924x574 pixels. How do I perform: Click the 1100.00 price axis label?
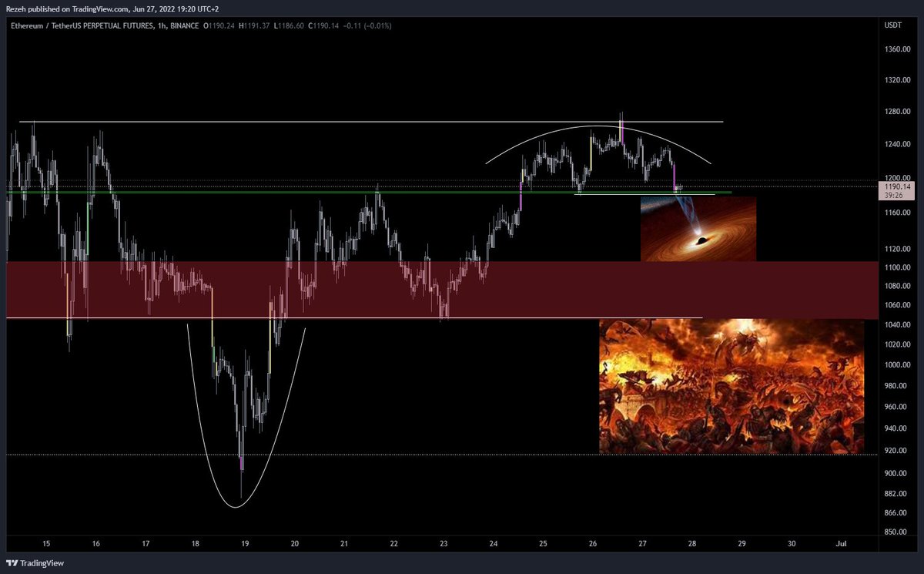(898, 267)
